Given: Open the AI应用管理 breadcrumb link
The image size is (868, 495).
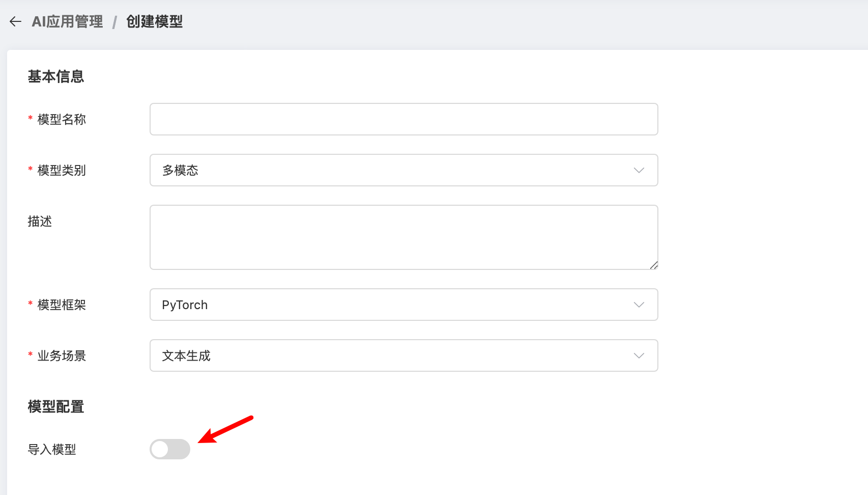Looking at the screenshot, I should tap(67, 21).
